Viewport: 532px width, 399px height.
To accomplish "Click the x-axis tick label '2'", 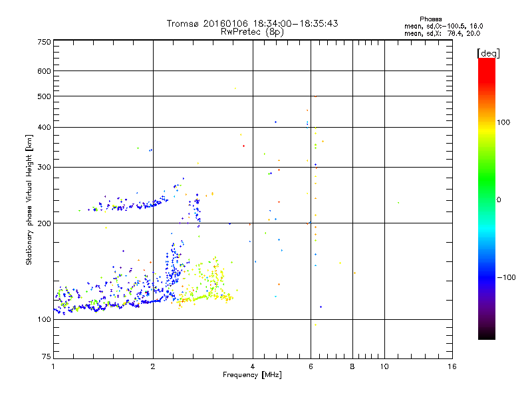I will pos(153,366).
